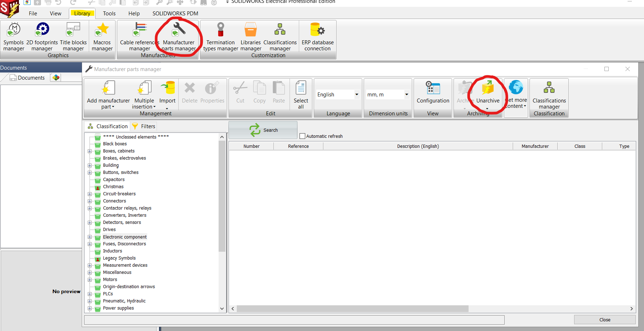The image size is (644, 331).
Task: Click the Search button
Action: [263, 130]
